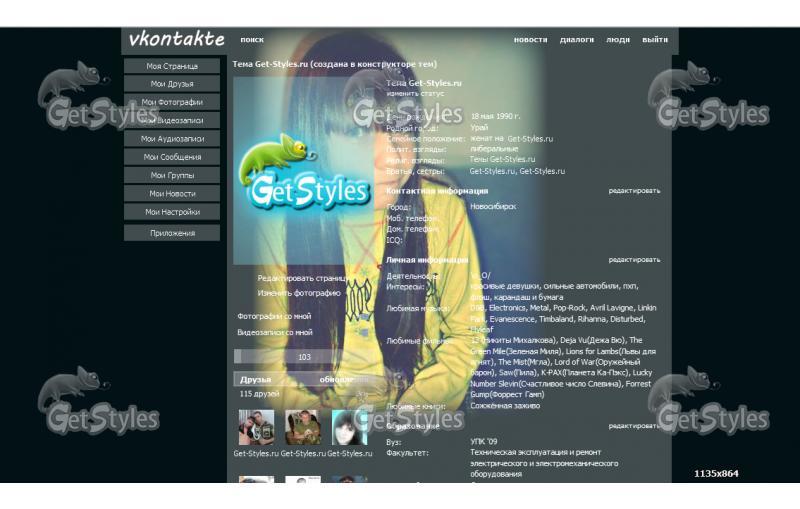This screenshot has height=509, width=800.
Task: Open Мои Настройки page
Action: [x=172, y=212]
